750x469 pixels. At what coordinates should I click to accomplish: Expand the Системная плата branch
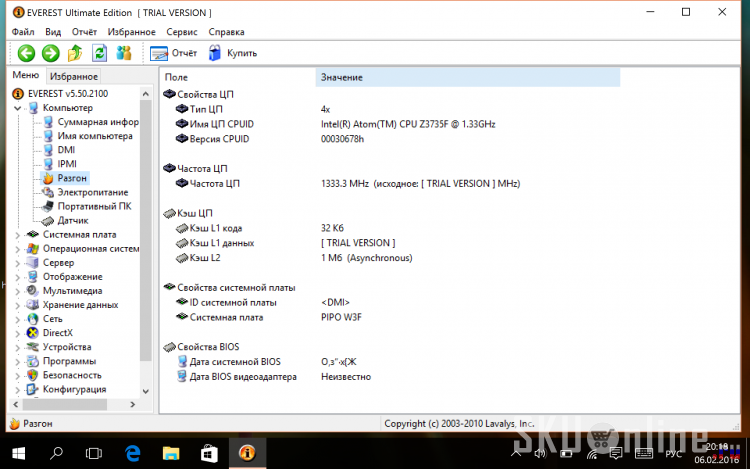coord(17,235)
